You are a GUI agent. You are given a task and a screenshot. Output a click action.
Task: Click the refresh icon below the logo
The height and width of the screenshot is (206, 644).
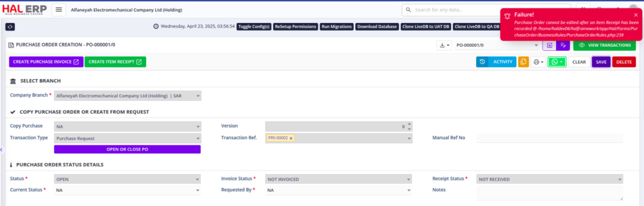(10, 27)
